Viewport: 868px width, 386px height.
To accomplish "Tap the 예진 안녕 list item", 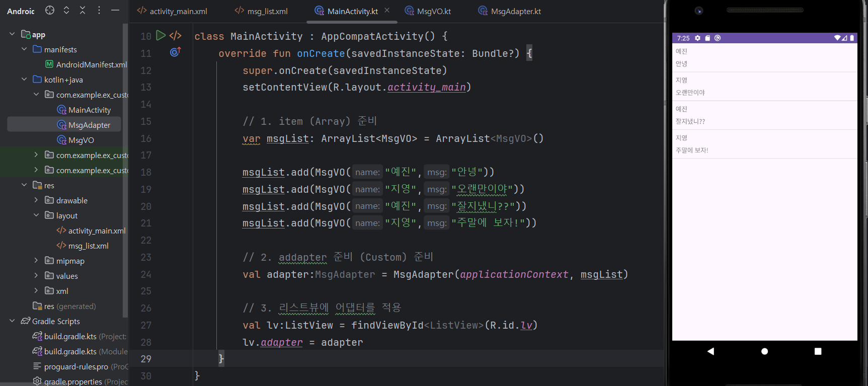I will pos(764,57).
